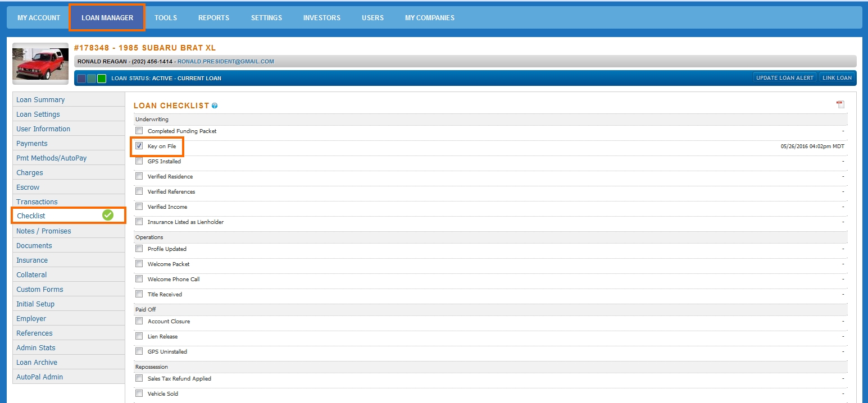Mark Verified Residence as done
The image size is (868, 403).
[x=139, y=176]
